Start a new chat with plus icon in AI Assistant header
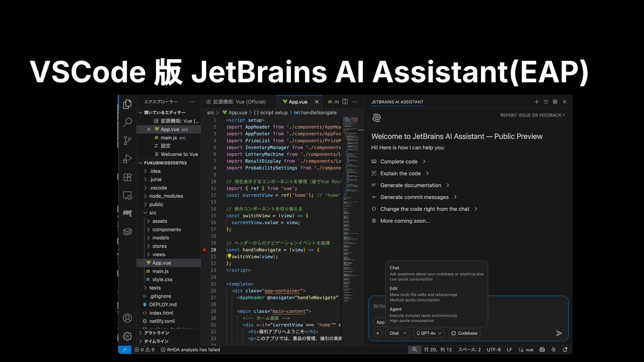The width and height of the screenshot is (644, 362). coord(537,102)
